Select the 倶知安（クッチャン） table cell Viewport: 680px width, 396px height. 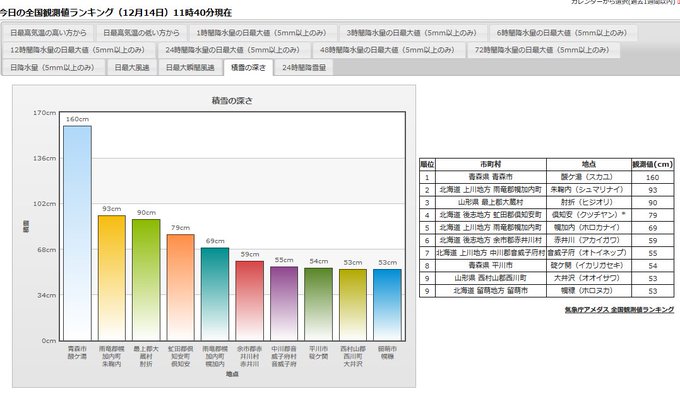[x=588, y=215]
